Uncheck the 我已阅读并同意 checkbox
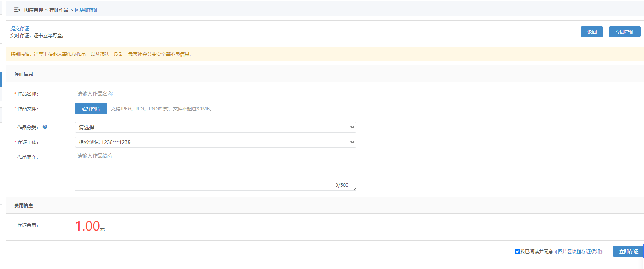Image resolution: width=644 pixels, height=269 pixels. tap(517, 251)
